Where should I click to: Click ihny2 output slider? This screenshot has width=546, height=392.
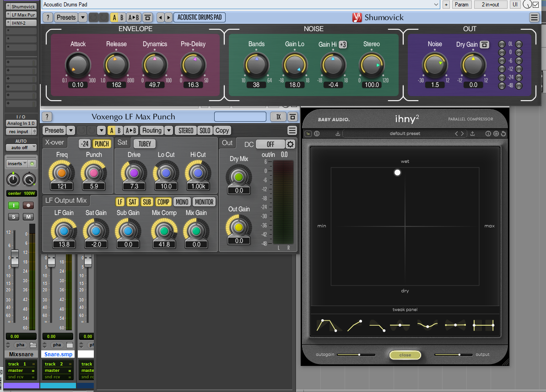point(454,355)
